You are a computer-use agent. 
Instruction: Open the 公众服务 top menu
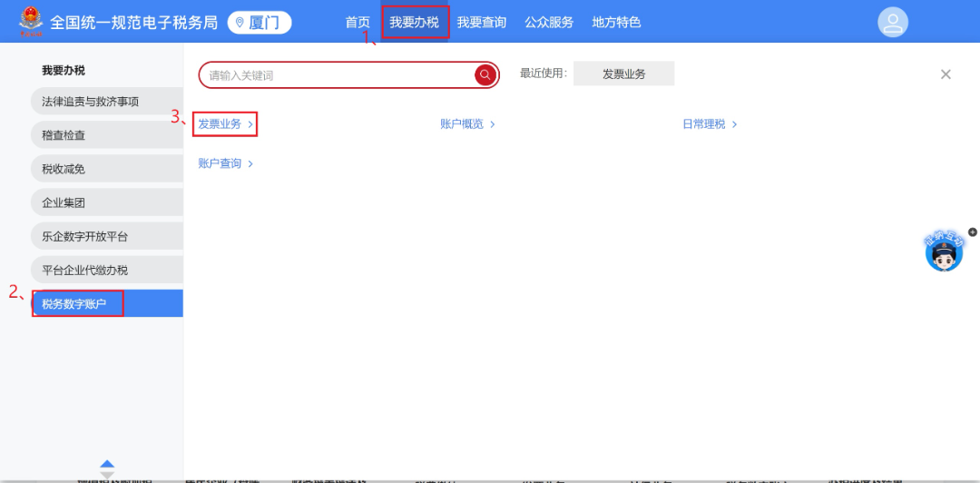pyautogui.click(x=549, y=23)
